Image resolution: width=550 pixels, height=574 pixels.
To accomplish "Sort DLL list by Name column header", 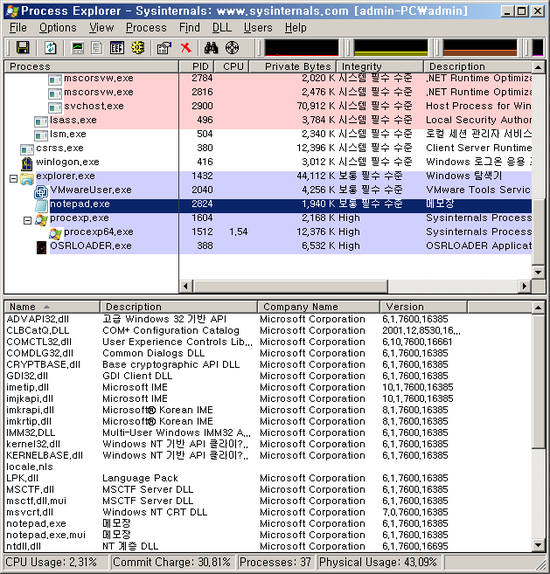I will [52, 307].
